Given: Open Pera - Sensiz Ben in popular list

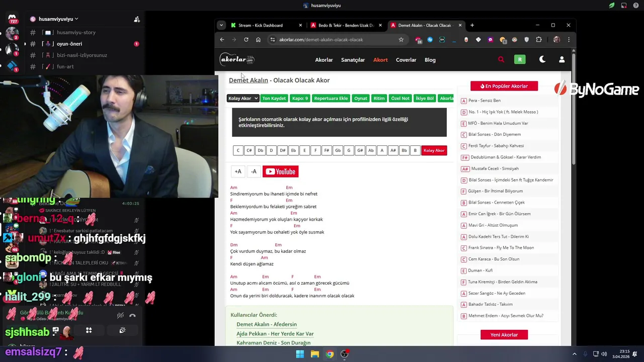Looking at the screenshot, I should tap(485, 101).
